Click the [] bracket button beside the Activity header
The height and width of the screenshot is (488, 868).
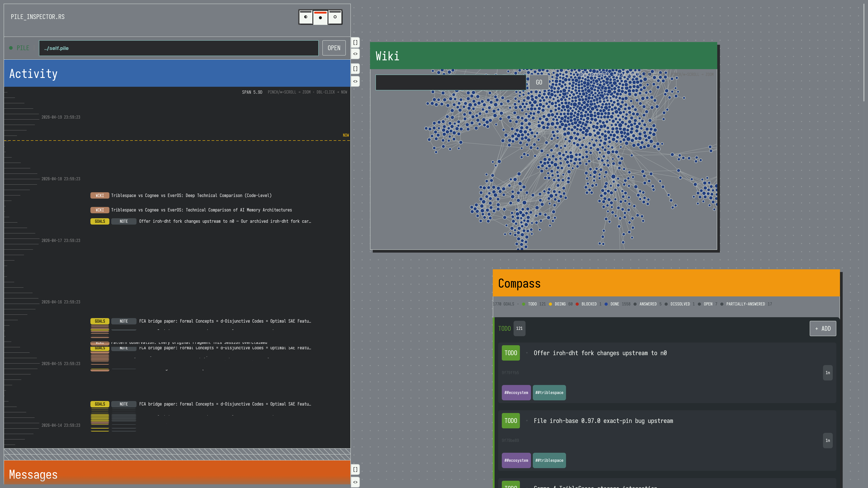click(355, 69)
